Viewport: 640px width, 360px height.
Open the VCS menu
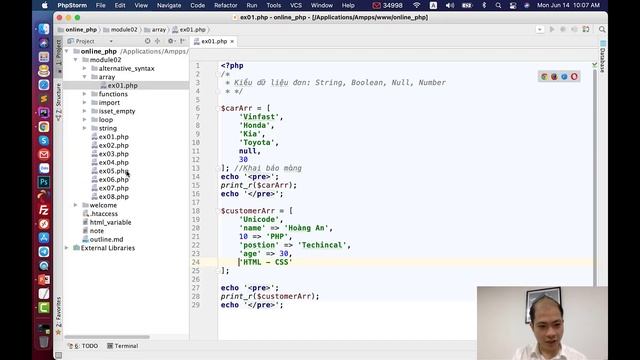[x=296, y=5]
